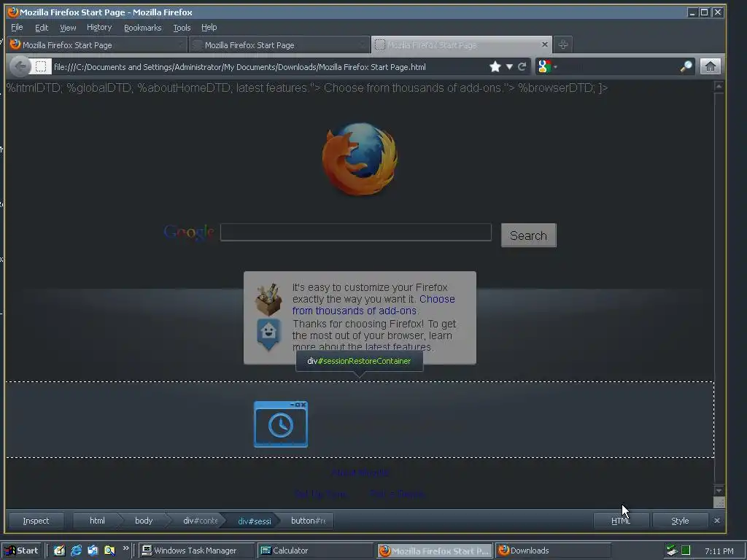Open the Google search engine selector
This screenshot has height=560, width=747.
click(546, 66)
